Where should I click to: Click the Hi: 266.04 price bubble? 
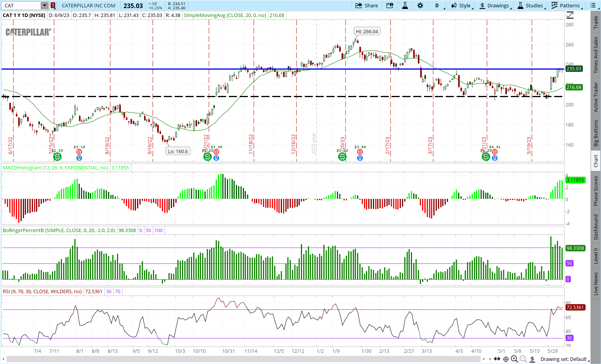[367, 31]
